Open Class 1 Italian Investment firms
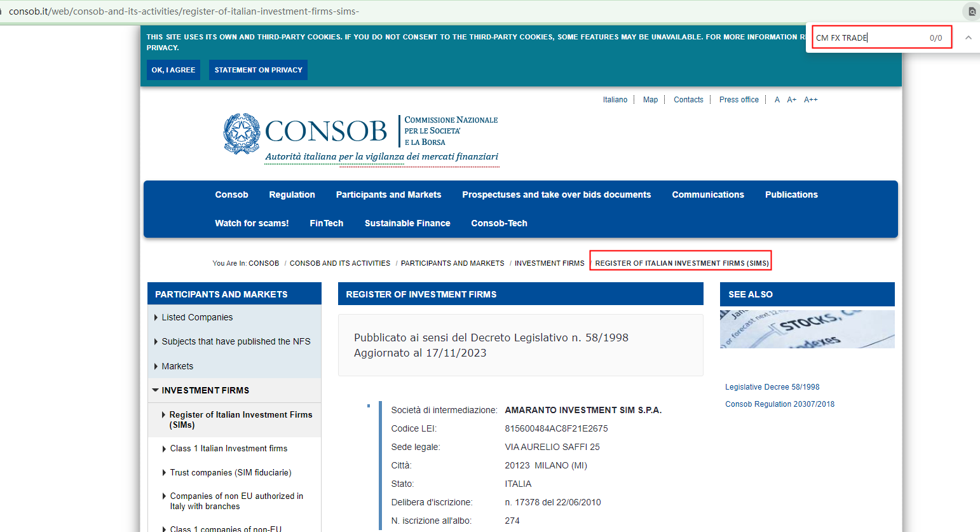The height and width of the screenshot is (532, 980). pos(229,449)
